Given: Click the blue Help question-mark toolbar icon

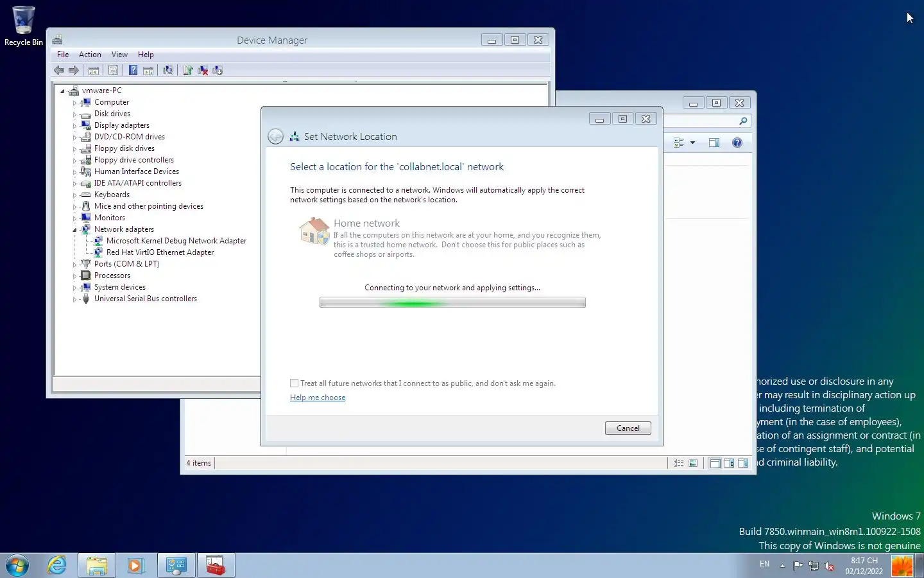Looking at the screenshot, I should [133, 71].
